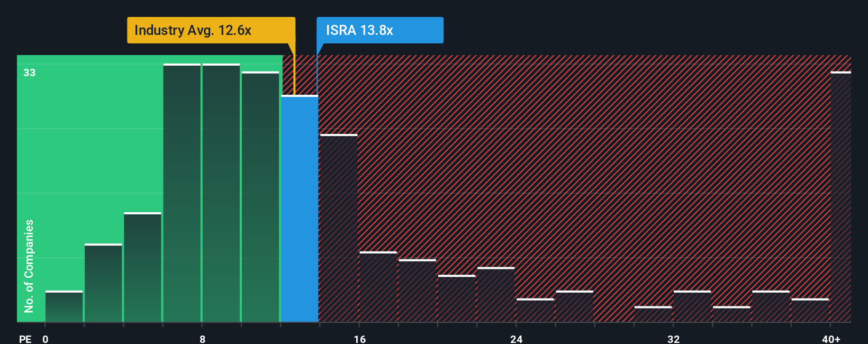The width and height of the screenshot is (868, 344).
Task: Click the bar immediately left of the blue bar
Action: [x=260, y=197]
